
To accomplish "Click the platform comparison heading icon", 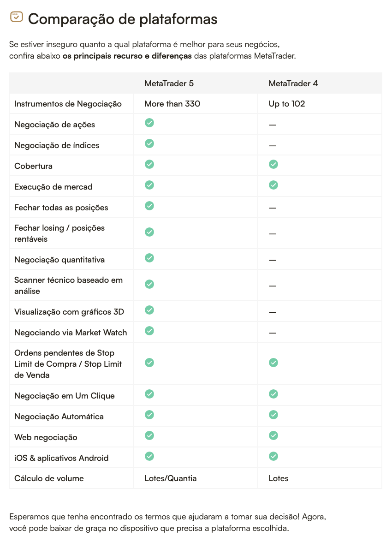I will tap(16, 17).
